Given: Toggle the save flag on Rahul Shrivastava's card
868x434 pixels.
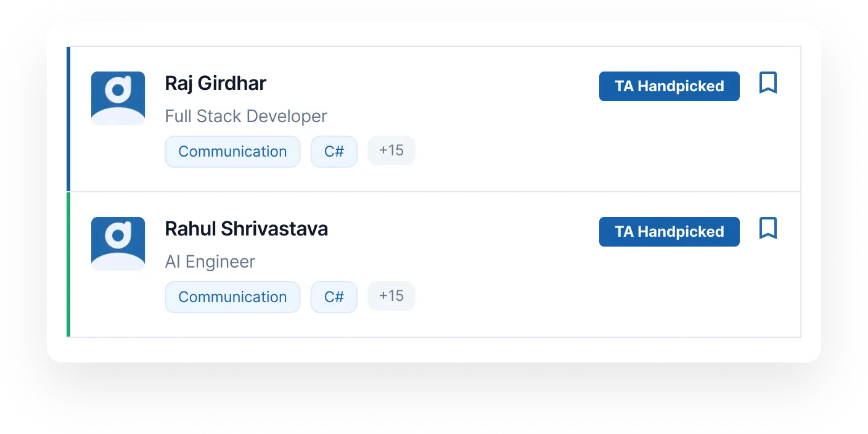Looking at the screenshot, I should (768, 228).
